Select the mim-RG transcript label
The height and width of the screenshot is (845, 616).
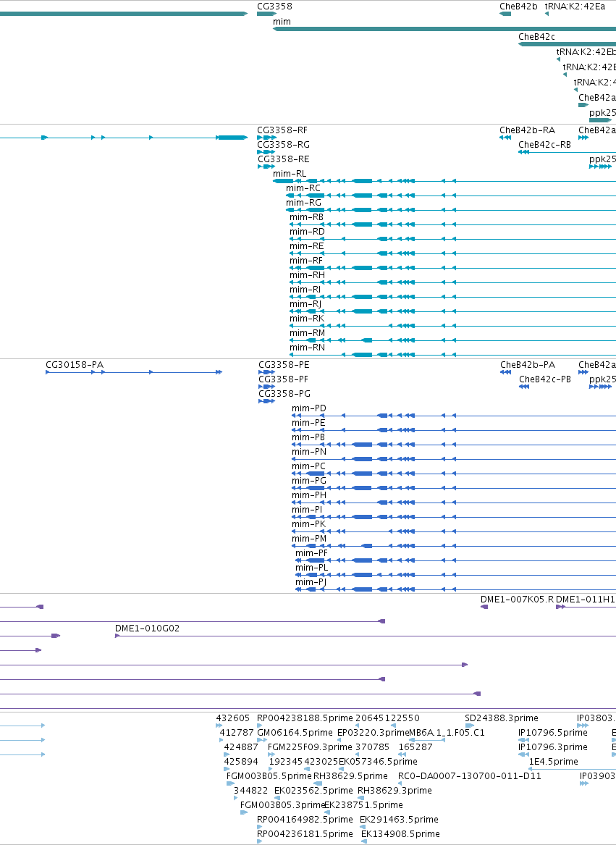(303, 203)
